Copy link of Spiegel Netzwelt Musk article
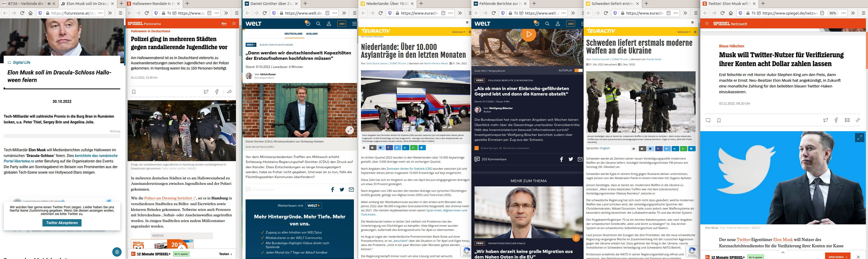Image resolution: width=868 pixels, height=259 pixels. (x=858, y=120)
